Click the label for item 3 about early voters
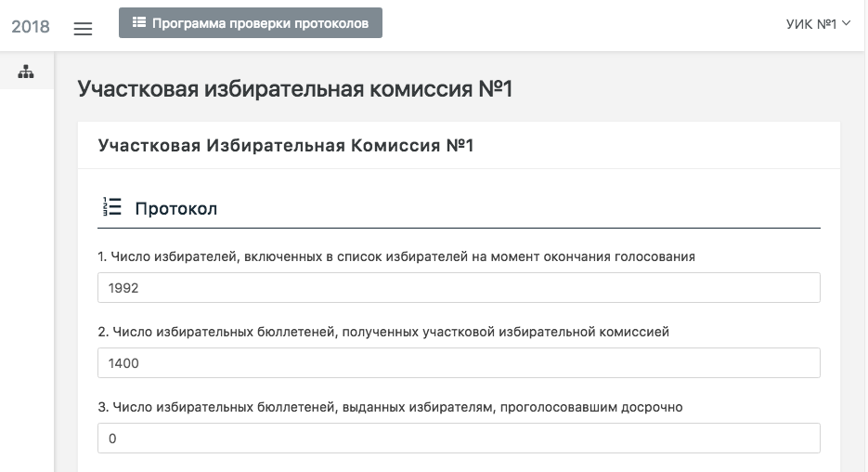 [391, 407]
